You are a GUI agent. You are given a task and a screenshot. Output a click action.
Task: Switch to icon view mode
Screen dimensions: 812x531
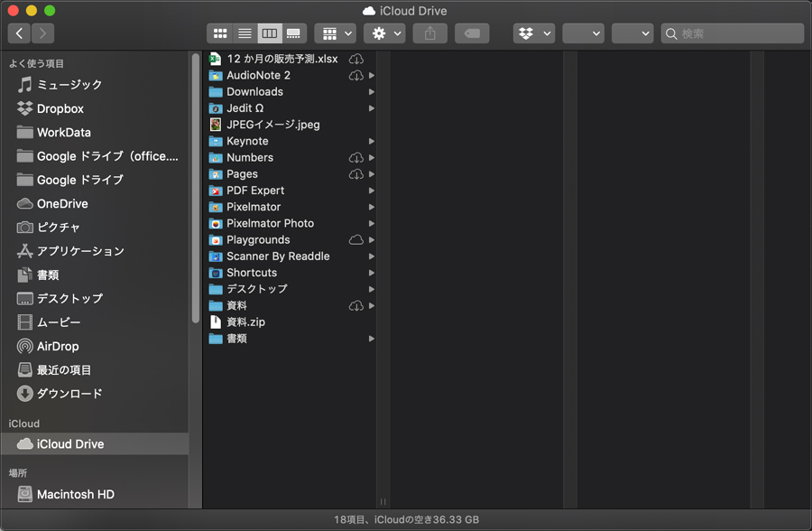(219, 33)
